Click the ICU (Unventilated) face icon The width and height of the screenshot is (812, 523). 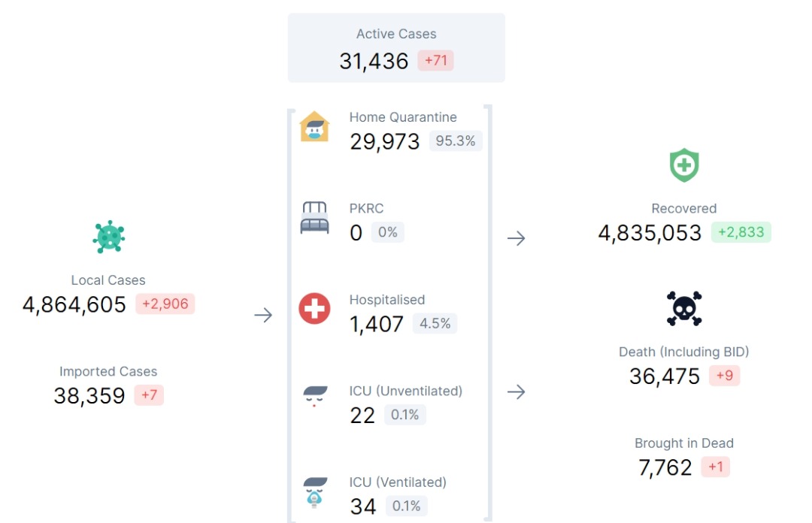point(314,396)
